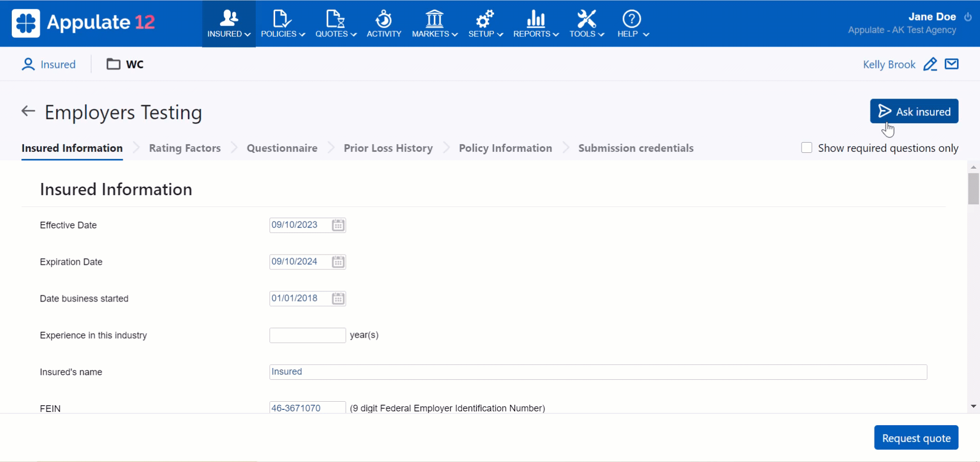Open the Insured breadcrumb link
980x462 pixels.
tap(58, 64)
